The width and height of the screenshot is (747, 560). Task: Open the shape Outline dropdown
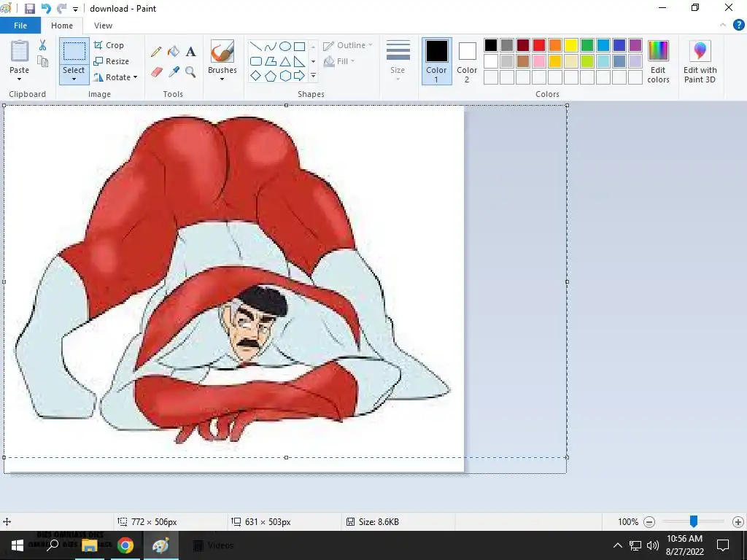pyautogui.click(x=348, y=45)
